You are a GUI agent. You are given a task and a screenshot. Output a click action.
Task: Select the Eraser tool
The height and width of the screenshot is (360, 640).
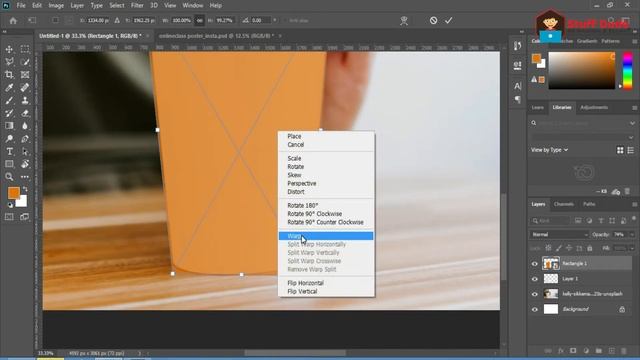(25, 113)
